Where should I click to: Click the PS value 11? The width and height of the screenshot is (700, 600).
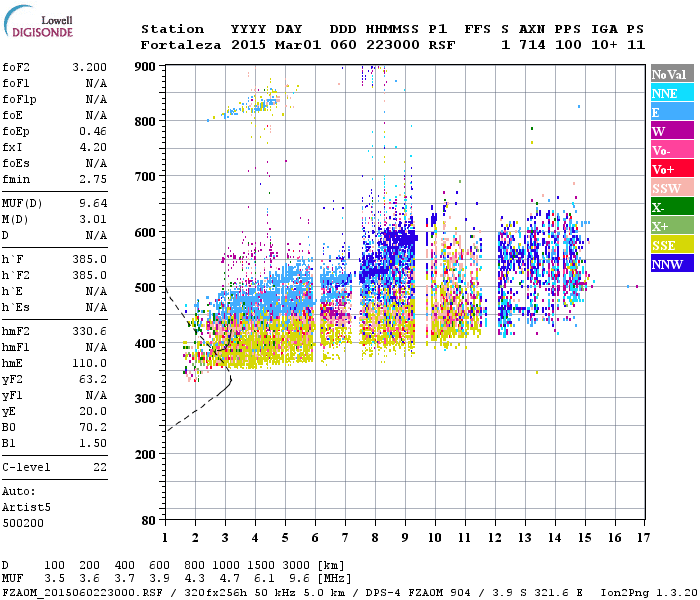[x=636, y=45]
